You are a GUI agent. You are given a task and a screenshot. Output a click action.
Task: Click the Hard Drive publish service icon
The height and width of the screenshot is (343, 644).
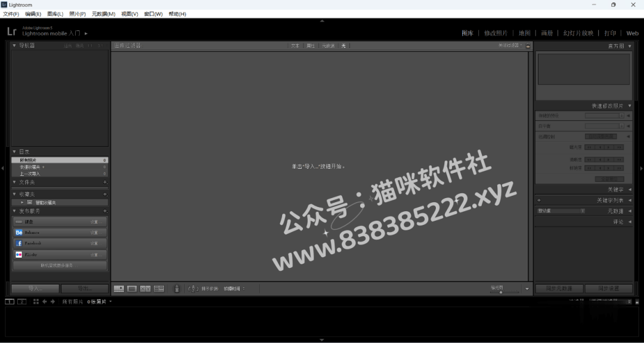point(19,222)
